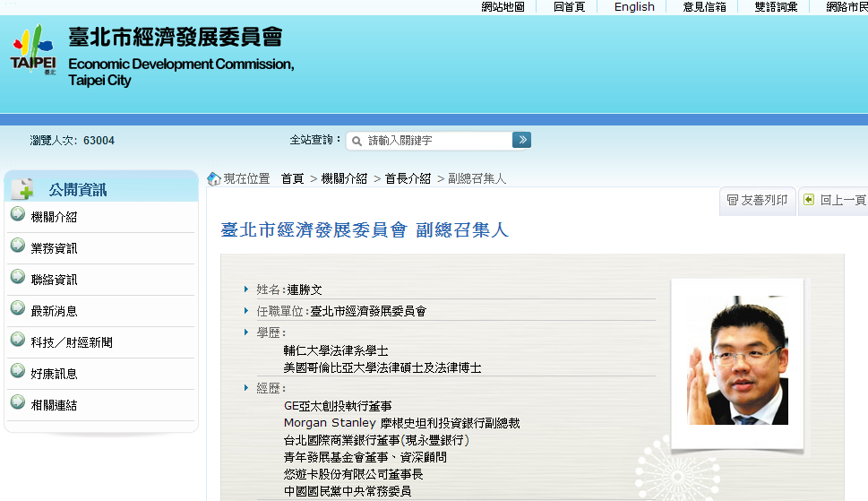Image resolution: width=868 pixels, height=501 pixels.
Task: Click the line 中國國民黨中央常務委員
Action: (347, 491)
